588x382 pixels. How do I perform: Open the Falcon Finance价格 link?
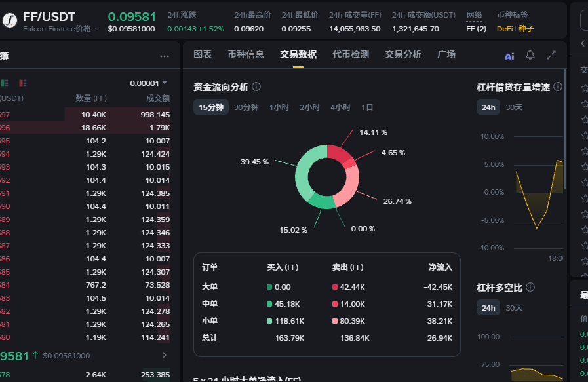(60, 29)
